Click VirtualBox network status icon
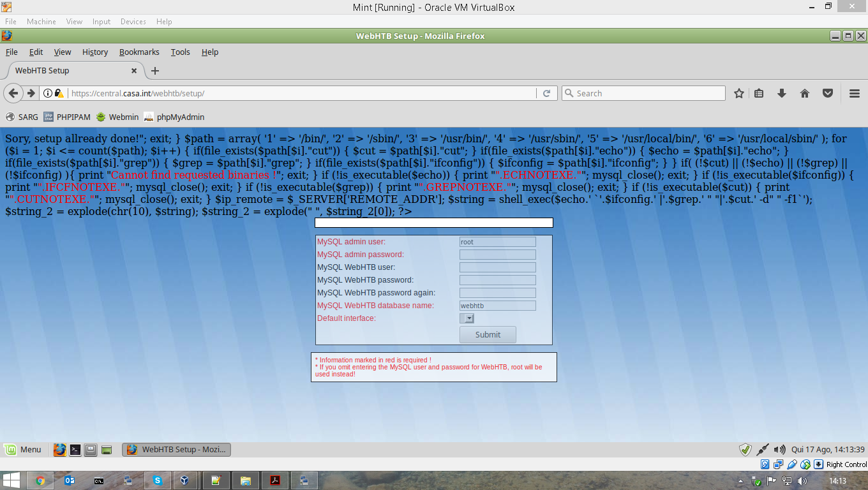868x490 pixels. [x=779, y=464]
